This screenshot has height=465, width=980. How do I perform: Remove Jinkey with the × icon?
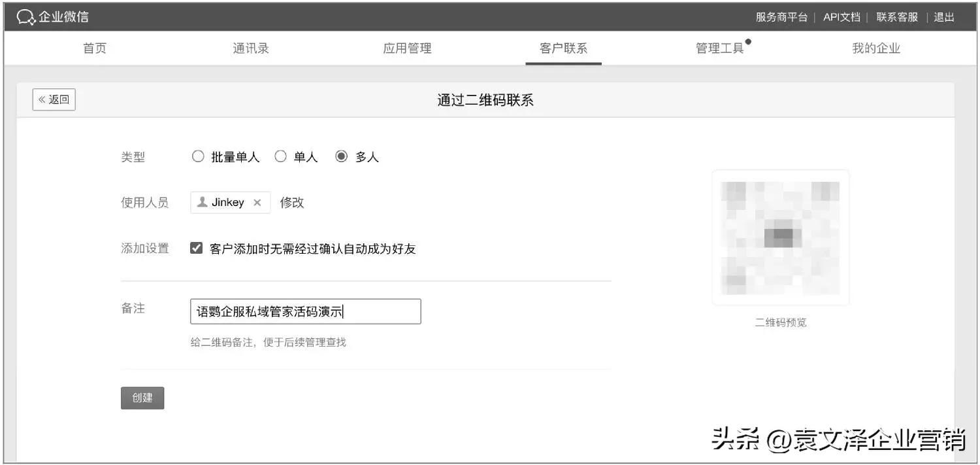257,203
